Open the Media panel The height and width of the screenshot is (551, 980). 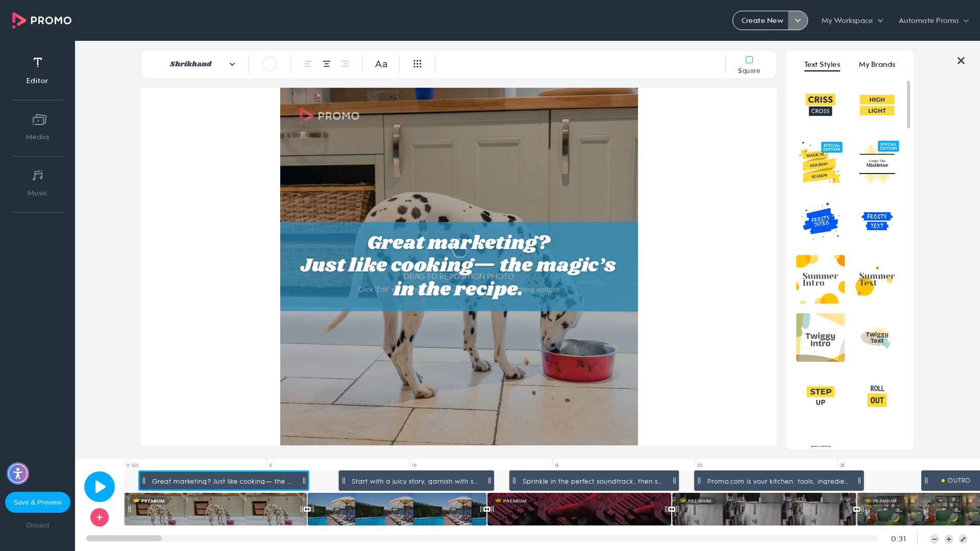[37, 127]
